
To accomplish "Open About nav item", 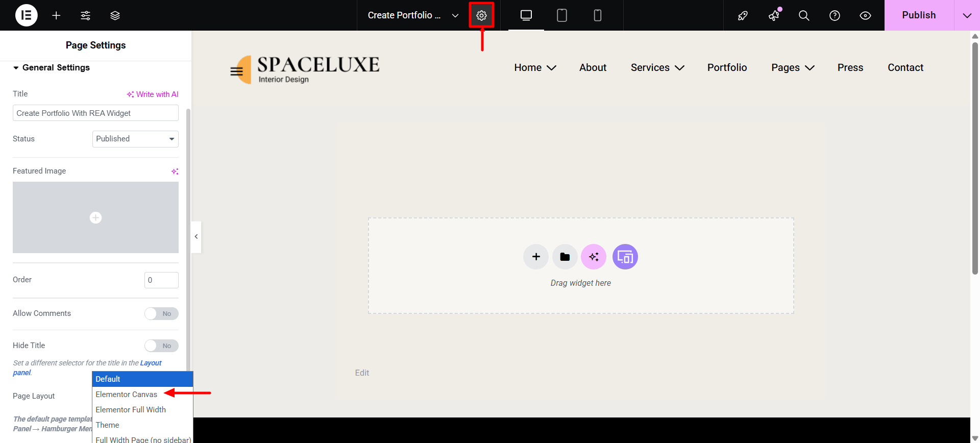I will point(593,68).
